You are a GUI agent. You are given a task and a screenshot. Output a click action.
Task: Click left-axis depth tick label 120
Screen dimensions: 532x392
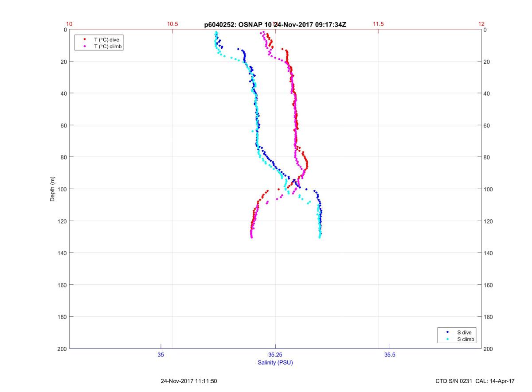click(x=63, y=221)
